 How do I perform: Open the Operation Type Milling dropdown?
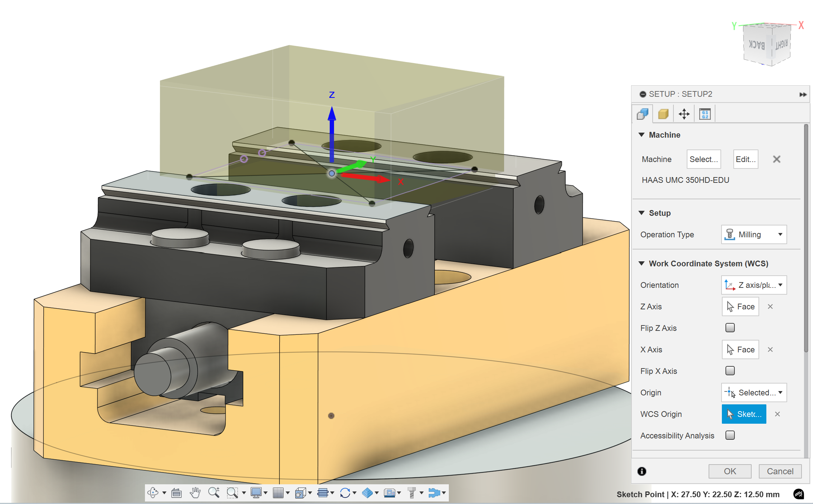[754, 234]
